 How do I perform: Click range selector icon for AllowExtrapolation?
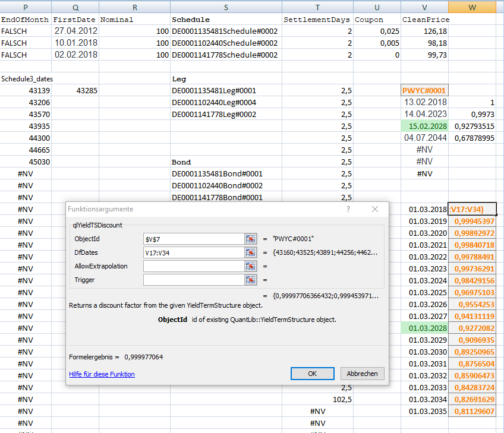coord(251,266)
